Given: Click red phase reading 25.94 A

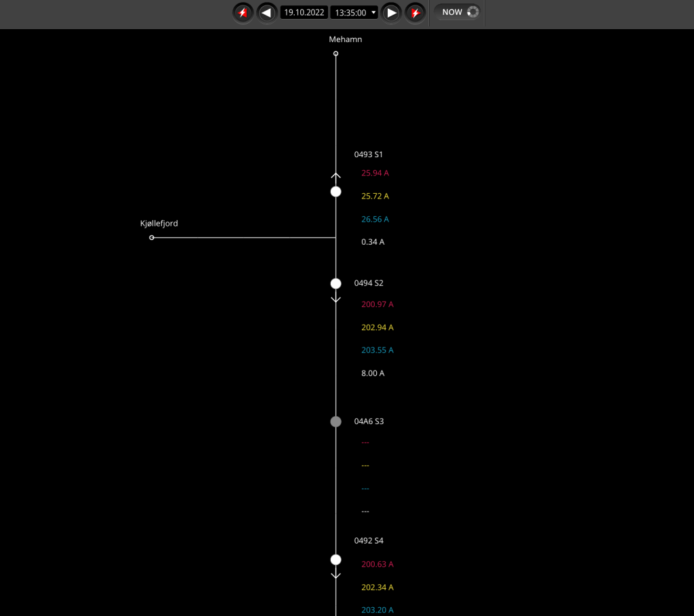Looking at the screenshot, I should pyautogui.click(x=375, y=173).
